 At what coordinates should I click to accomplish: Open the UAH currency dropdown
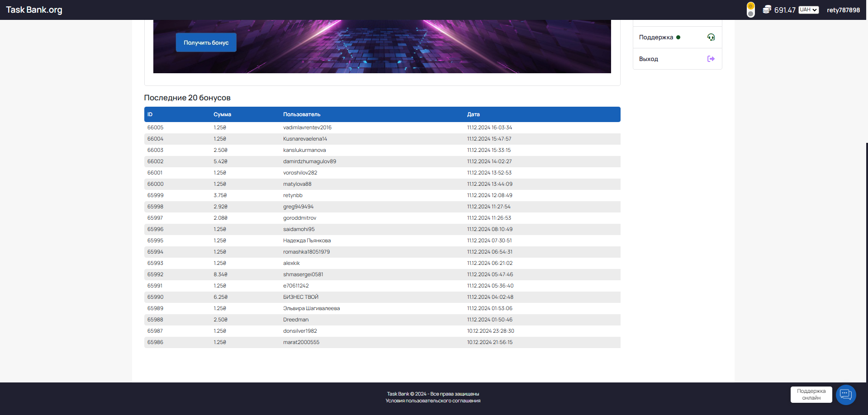click(x=808, y=10)
